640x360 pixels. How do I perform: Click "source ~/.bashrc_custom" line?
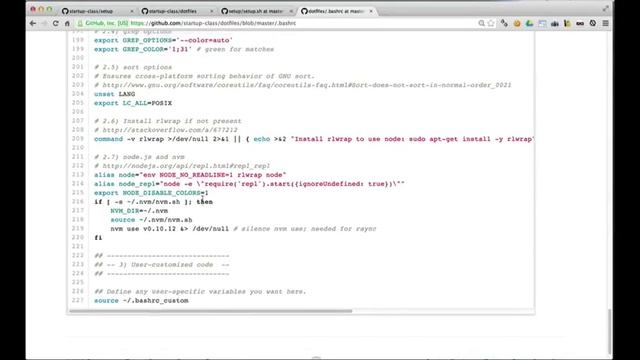tap(141, 301)
